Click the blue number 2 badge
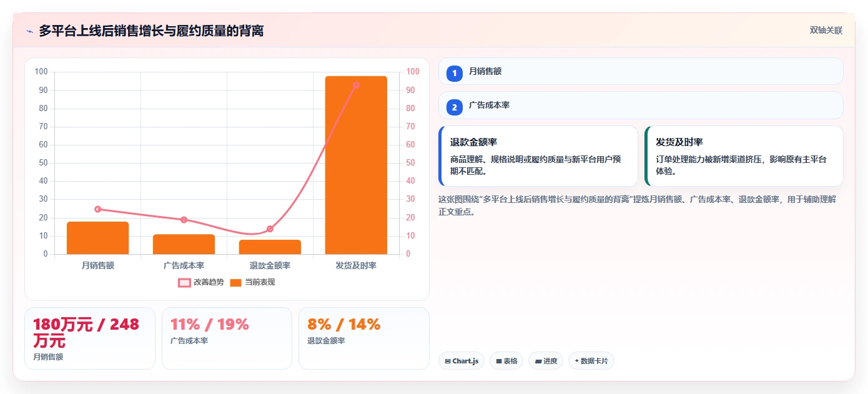 (x=455, y=107)
